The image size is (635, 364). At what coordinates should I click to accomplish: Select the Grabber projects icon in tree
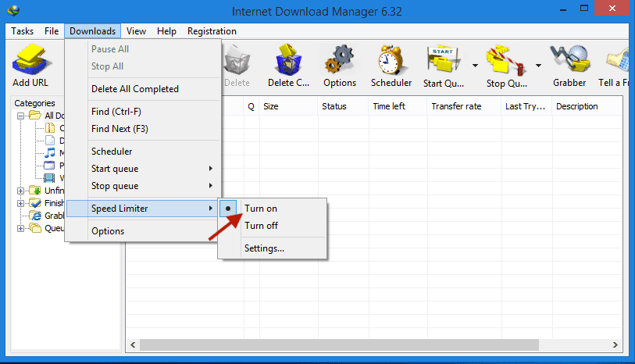tap(36, 216)
